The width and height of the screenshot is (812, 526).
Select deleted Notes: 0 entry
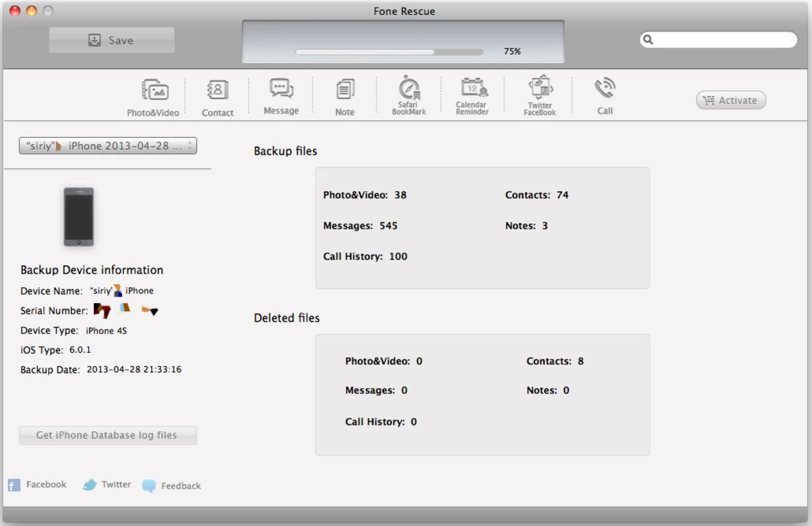547,391
